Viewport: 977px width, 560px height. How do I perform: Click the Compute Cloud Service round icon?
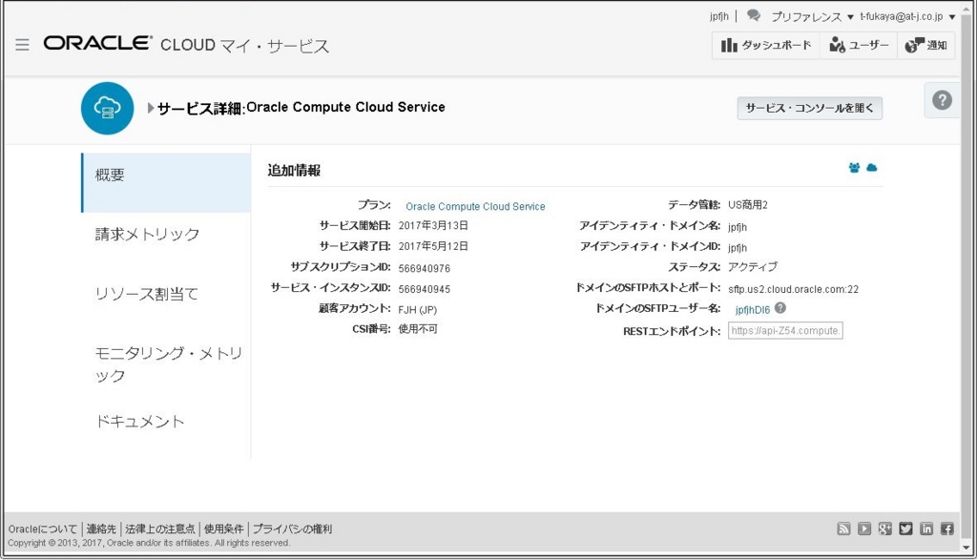click(107, 108)
